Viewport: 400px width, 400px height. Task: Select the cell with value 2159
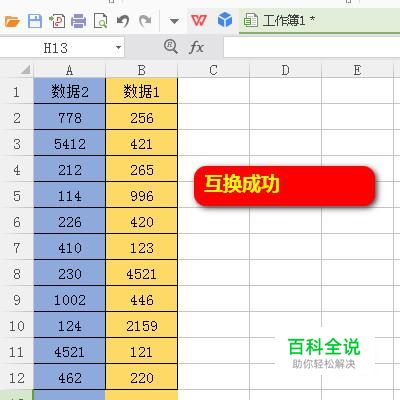(141, 326)
